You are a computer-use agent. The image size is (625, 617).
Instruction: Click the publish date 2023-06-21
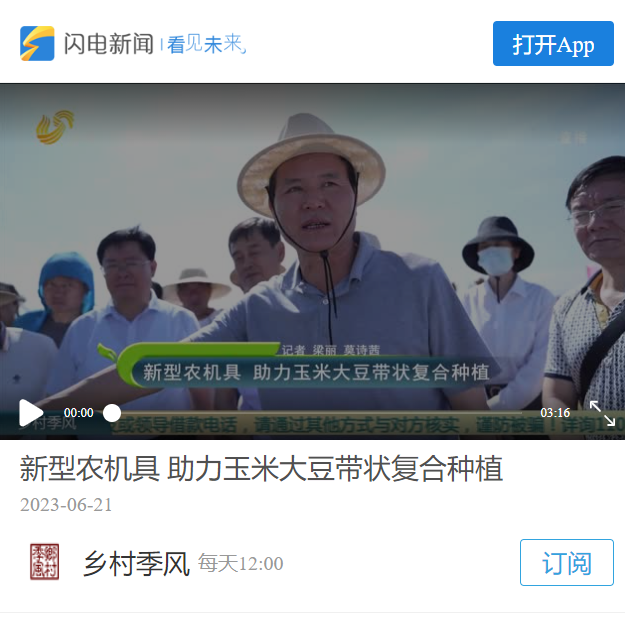pos(66,505)
